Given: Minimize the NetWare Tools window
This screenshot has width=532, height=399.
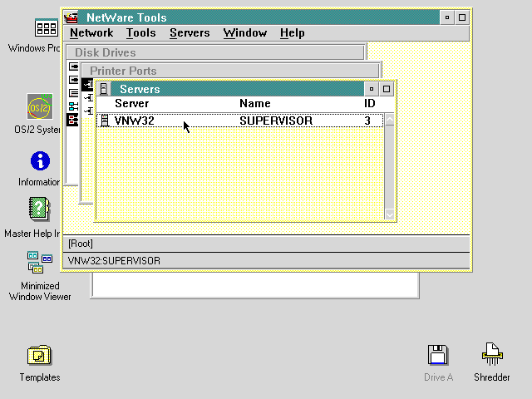Looking at the screenshot, I should (x=447, y=17).
